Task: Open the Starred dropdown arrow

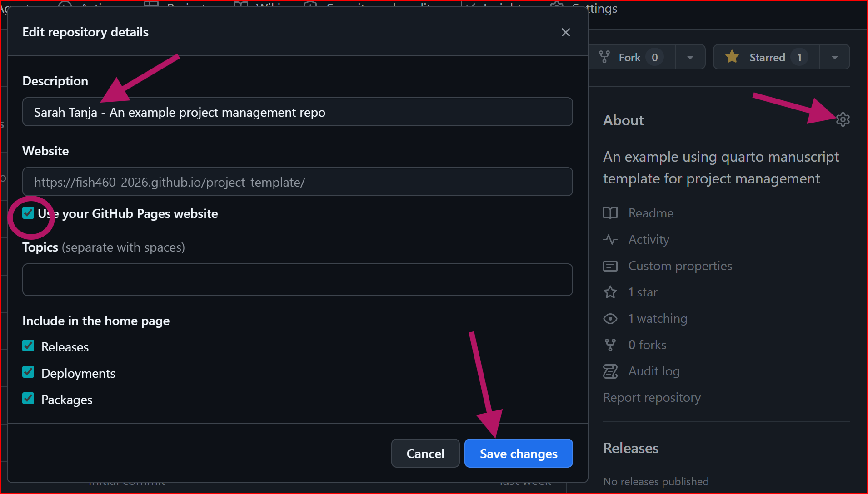Action: click(835, 57)
